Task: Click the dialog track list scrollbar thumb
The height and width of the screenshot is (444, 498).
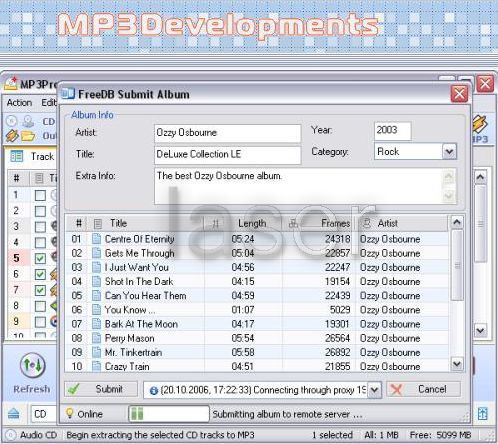Action: (x=457, y=265)
